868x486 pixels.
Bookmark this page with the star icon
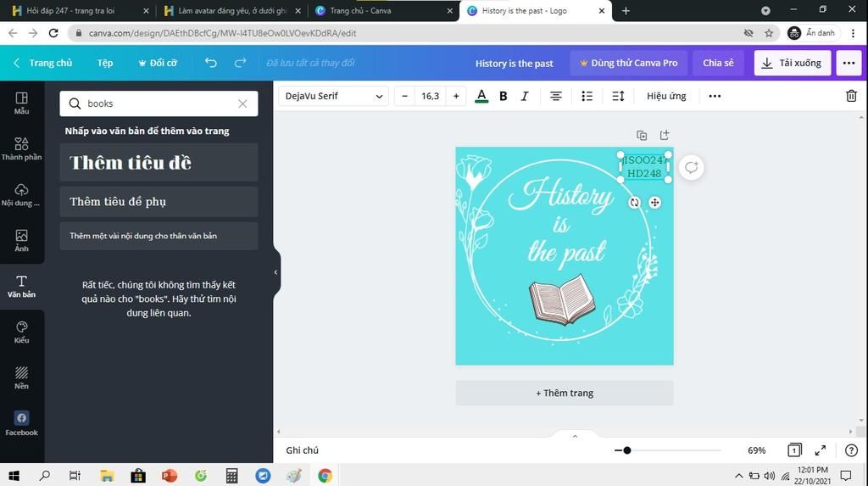coord(769,33)
